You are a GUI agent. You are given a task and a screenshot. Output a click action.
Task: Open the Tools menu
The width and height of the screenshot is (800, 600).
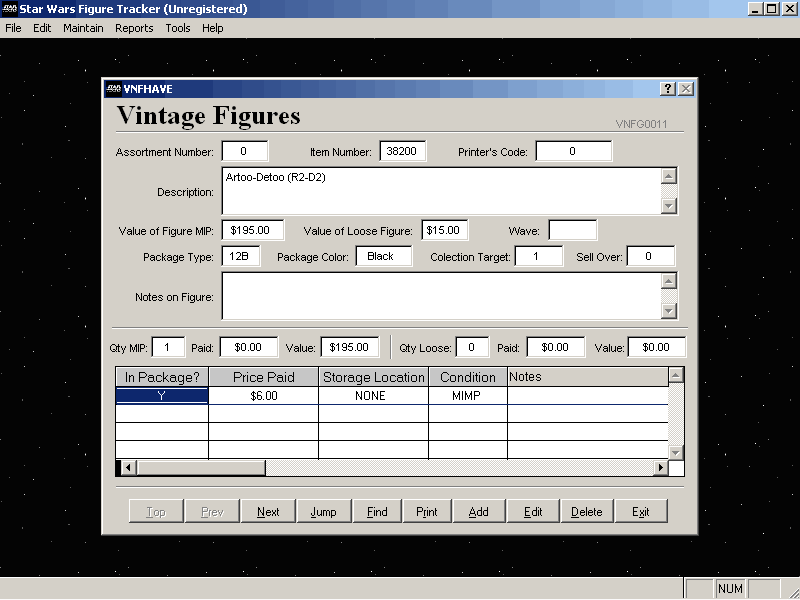click(x=178, y=28)
